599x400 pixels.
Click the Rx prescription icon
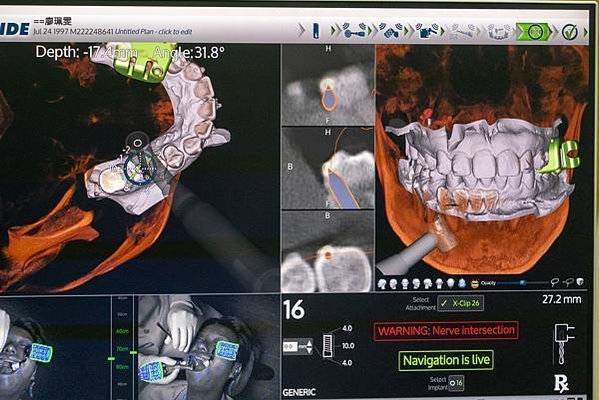561,384
